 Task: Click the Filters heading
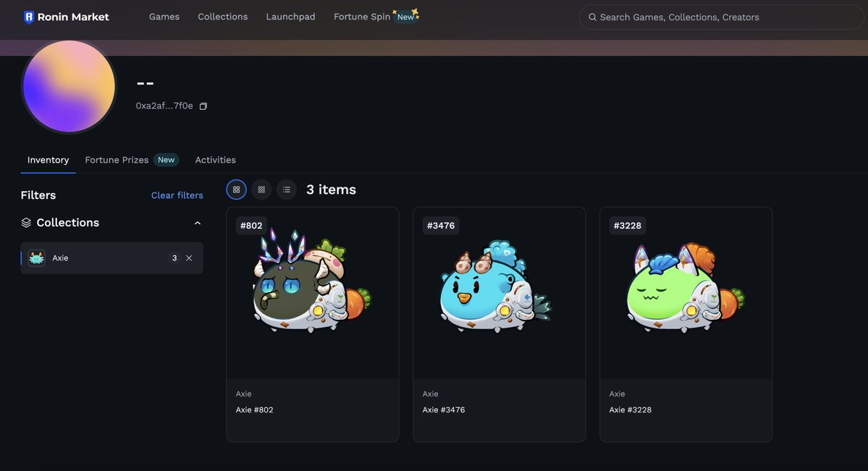point(38,195)
